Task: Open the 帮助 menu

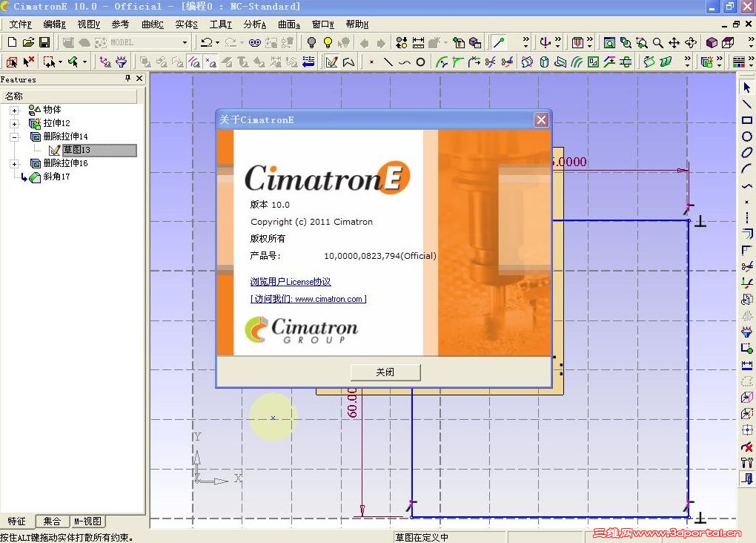Action: pos(357,24)
